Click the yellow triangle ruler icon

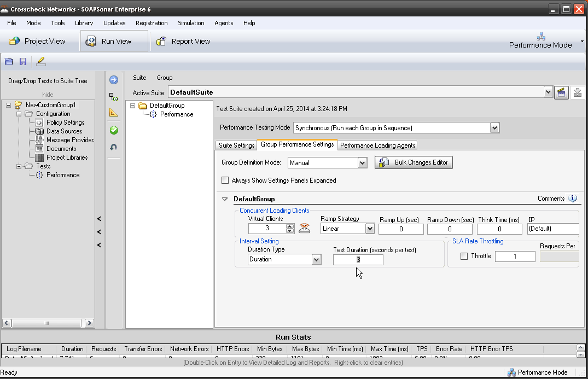114,113
